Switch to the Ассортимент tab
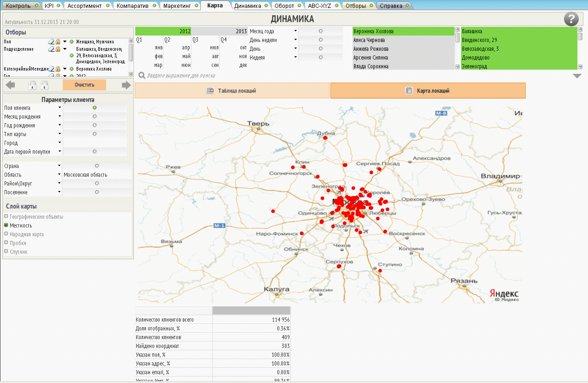588x383 pixels. tap(88, 6)
